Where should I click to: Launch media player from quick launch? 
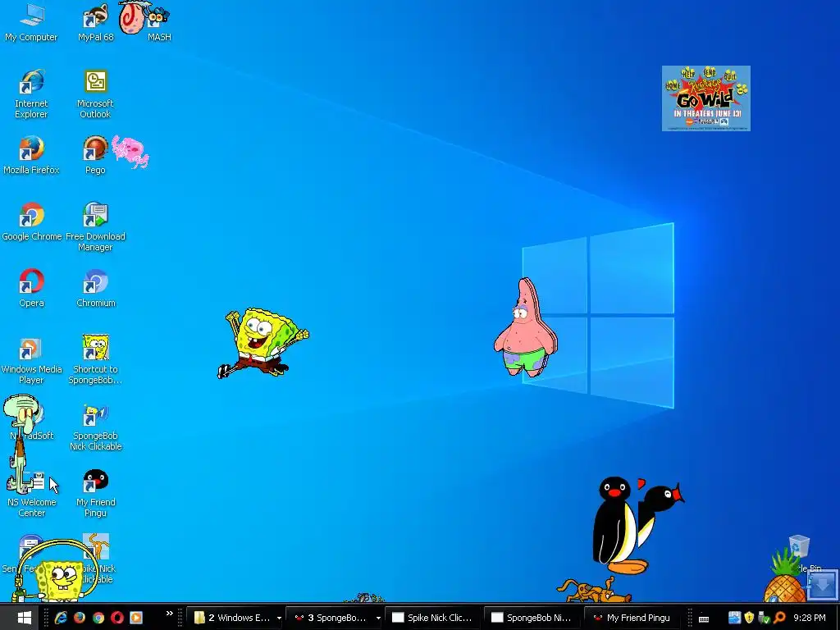136,618
